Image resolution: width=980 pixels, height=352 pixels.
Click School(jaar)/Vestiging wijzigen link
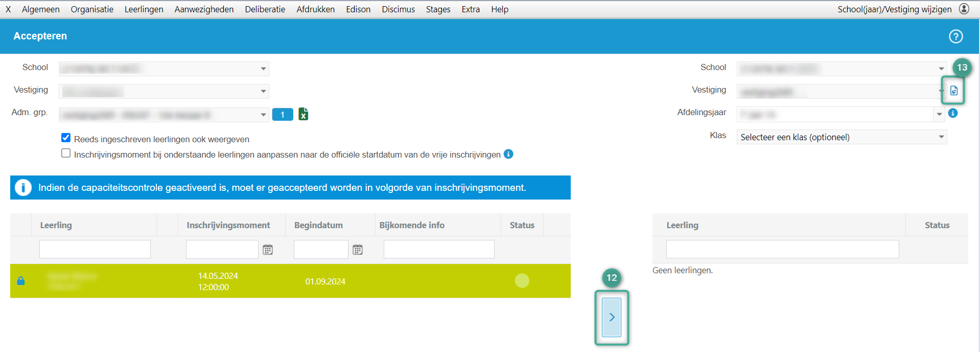[x=894, y=9]
